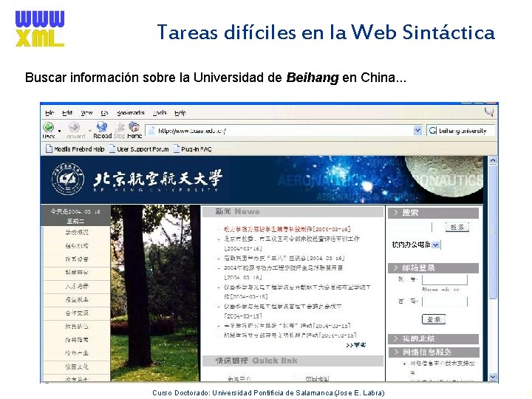The width and height of the screenshot is (532, 399).
Task: Click the www XML logo on slide
Action: [x=40, y=29]
